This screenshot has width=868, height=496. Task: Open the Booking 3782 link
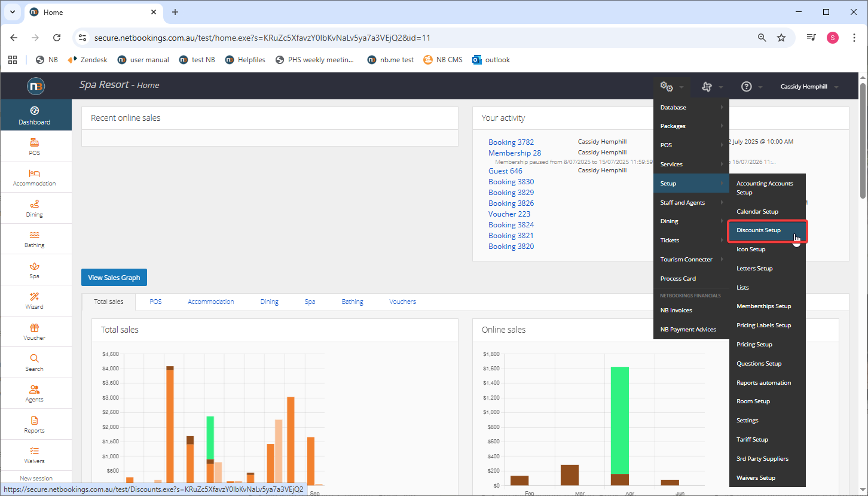[x=510, y=142]
